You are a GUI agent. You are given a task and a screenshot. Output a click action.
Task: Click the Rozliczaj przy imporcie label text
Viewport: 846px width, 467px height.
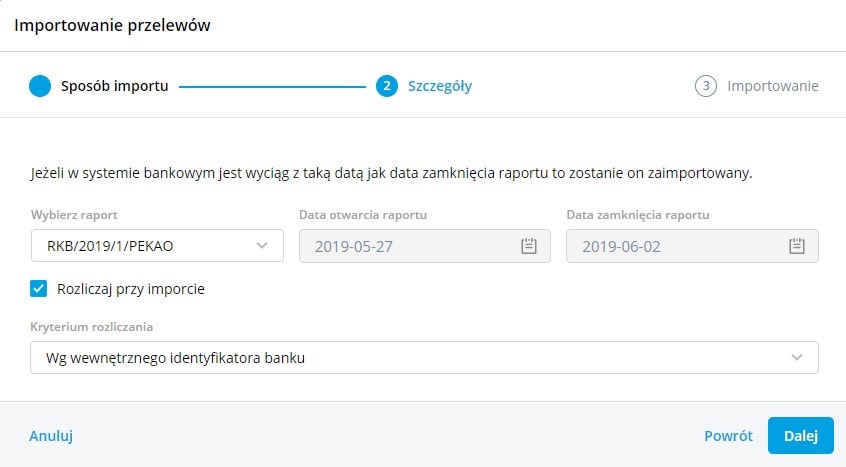[x=131, y=289]
